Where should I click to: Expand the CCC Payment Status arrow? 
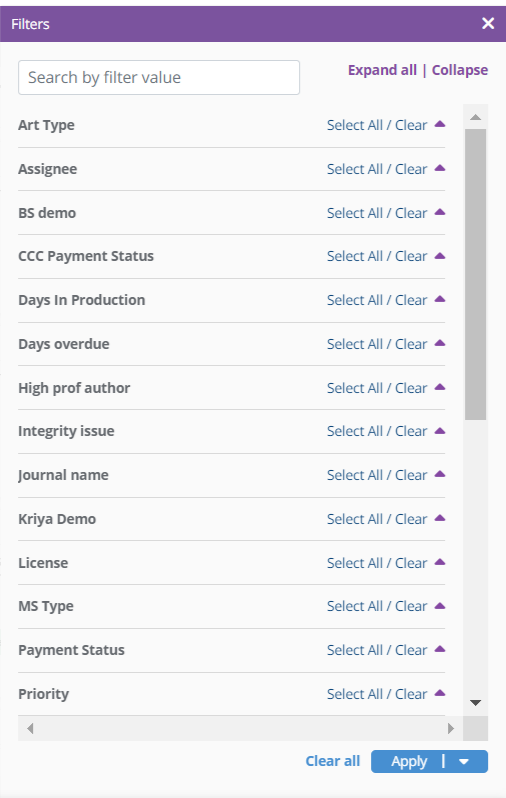440,255
